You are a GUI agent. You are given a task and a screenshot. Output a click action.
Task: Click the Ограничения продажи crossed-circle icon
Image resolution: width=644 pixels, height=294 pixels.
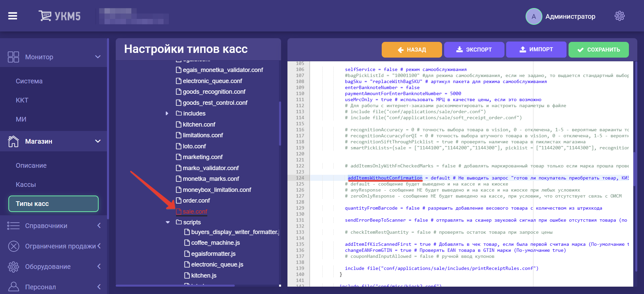coord(13,246)
